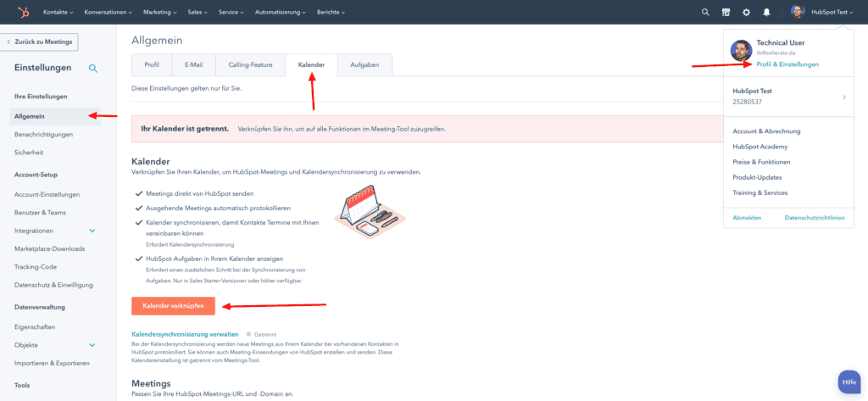Open Eigenschaften in sidebar
This screenshot has height=401, width=868.
coord(35,326)
